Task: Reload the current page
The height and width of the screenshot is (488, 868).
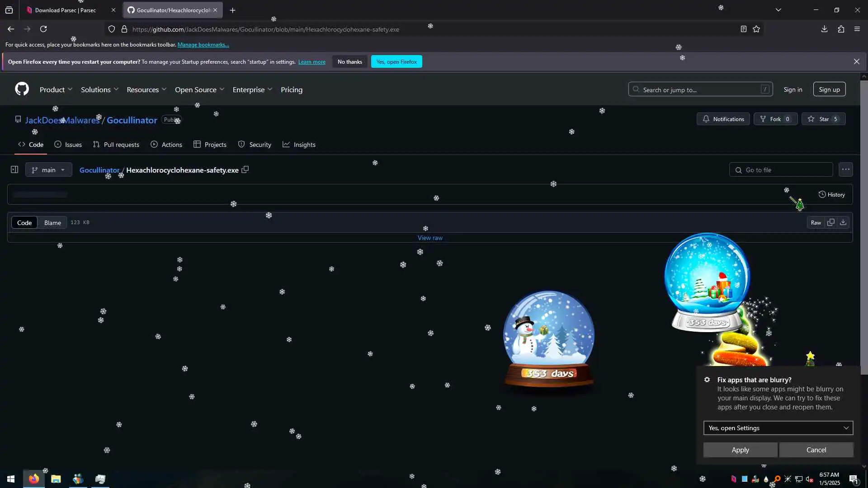Action: click(43, 29)
